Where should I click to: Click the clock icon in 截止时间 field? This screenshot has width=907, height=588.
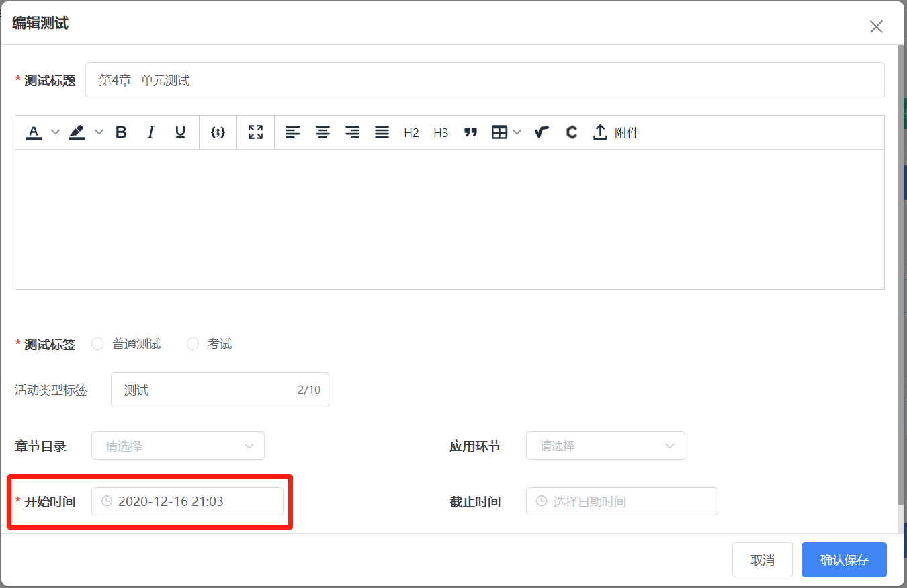(x=542, y=501)
